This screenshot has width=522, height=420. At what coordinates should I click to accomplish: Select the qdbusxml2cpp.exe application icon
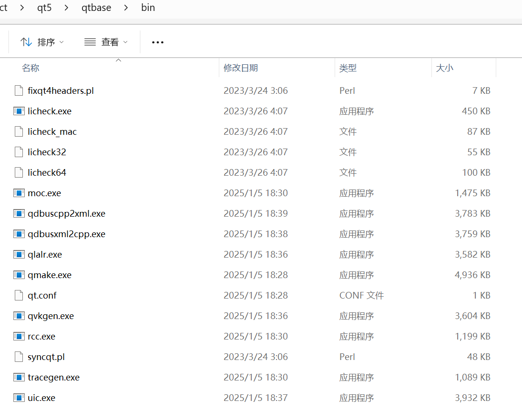[x=19, y=234]
